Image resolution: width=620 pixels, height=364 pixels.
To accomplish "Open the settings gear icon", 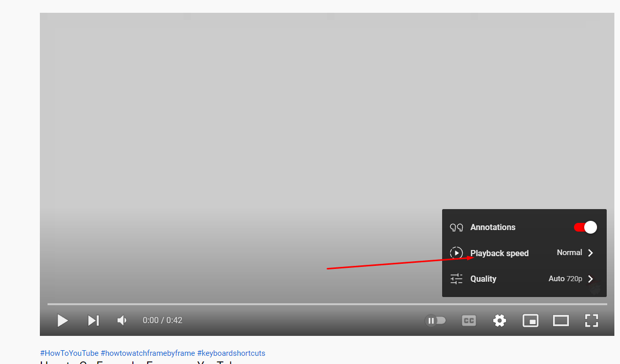I will [499, 321].
